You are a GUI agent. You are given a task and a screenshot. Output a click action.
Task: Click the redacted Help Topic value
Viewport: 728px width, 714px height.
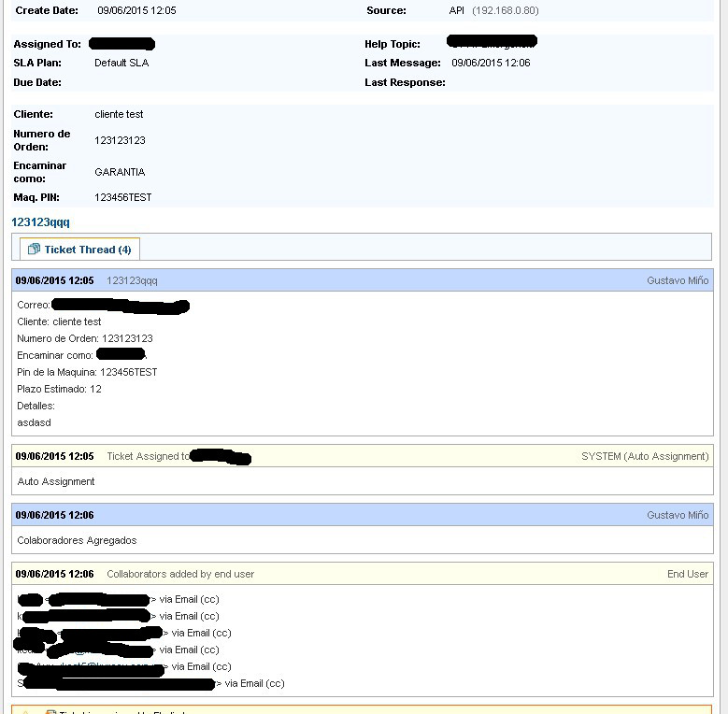point(492,42)
